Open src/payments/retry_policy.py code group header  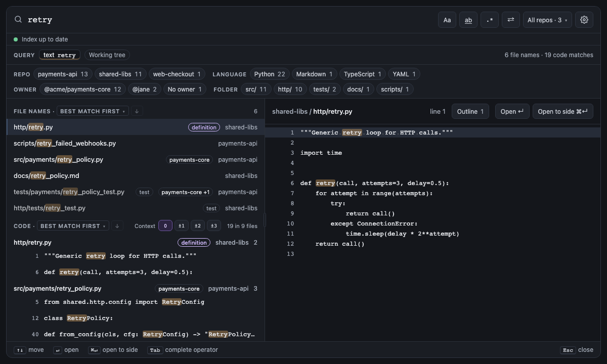pos(136,289)
